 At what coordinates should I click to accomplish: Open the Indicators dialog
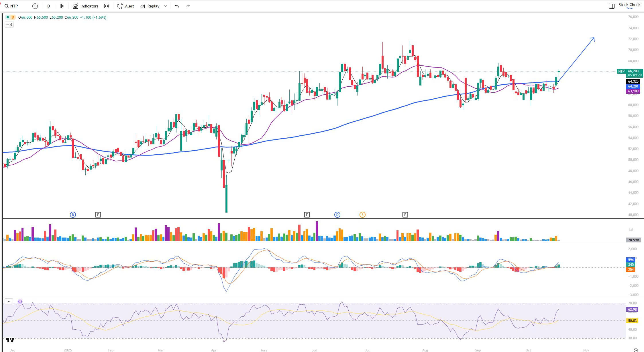tap(85, 6)
